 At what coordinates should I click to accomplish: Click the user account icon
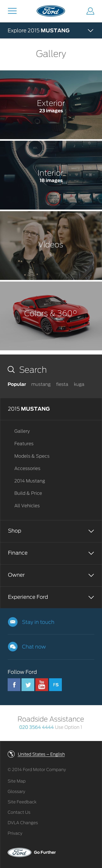[90, 11]
